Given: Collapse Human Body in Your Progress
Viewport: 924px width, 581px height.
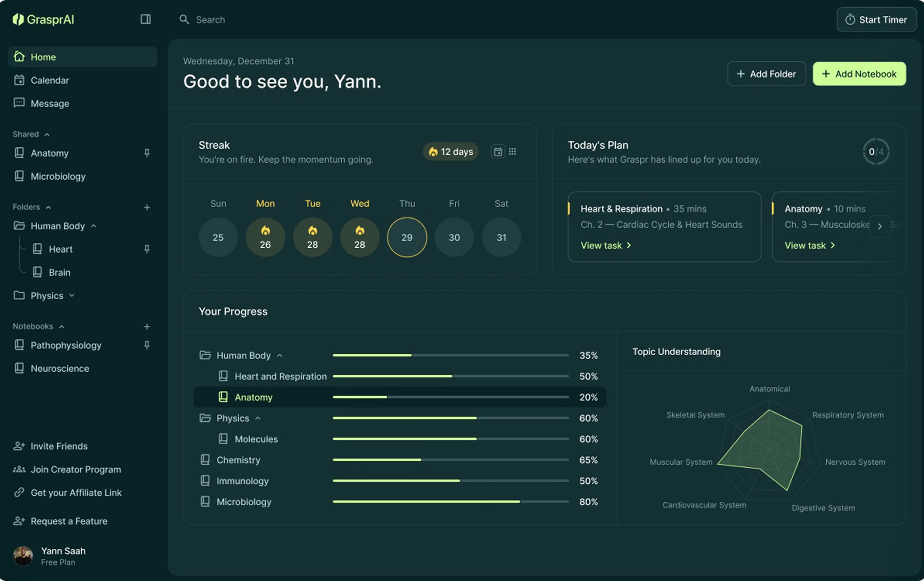Looking at the screenshot, I should click(x=279, y=355).
